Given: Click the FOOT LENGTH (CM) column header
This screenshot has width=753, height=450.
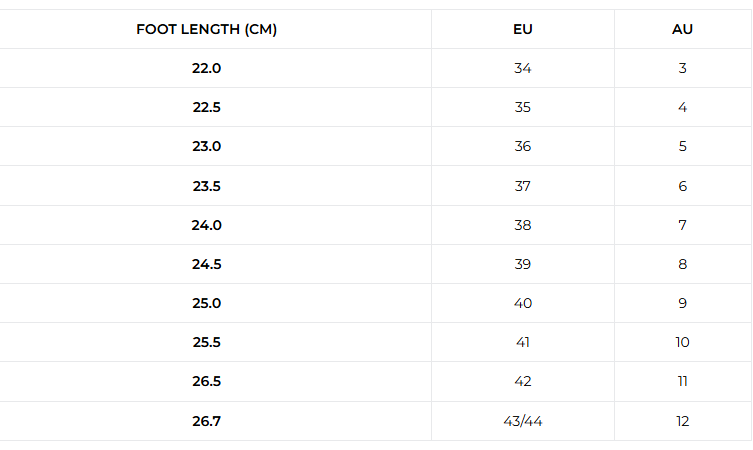Looking at the screenshot, I should click(x=206, y=29).
